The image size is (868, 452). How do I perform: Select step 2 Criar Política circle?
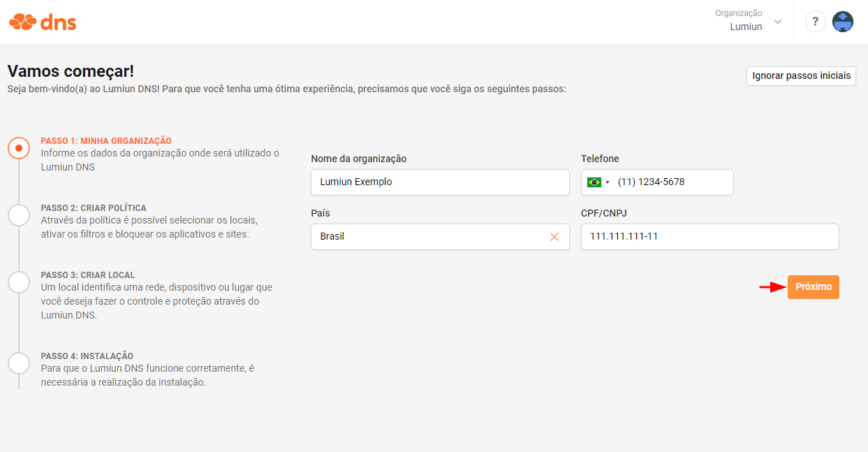click(x=19, y=215)
